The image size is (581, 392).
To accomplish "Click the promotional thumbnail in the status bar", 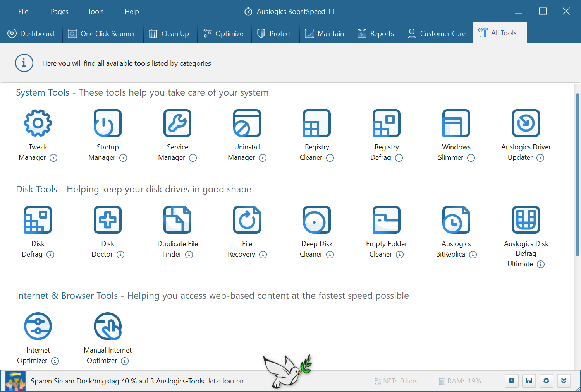I will pyautogui.click(x=15, y=381).
